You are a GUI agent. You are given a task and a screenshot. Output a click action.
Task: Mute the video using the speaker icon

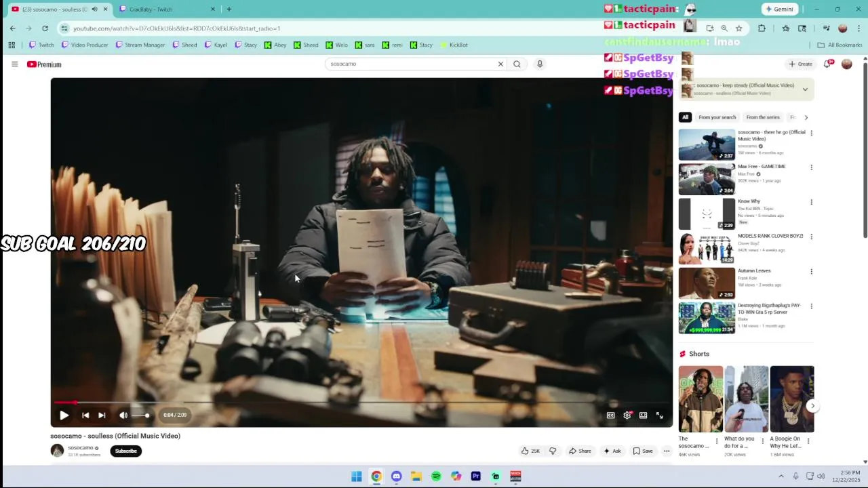pos(123,415)
